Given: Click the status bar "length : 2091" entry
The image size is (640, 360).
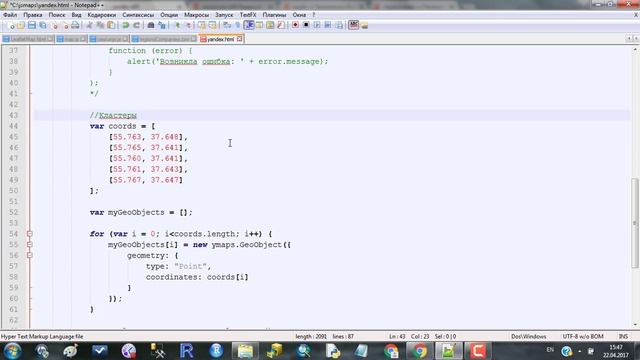Looking at the screenshot, I should 311,337.
